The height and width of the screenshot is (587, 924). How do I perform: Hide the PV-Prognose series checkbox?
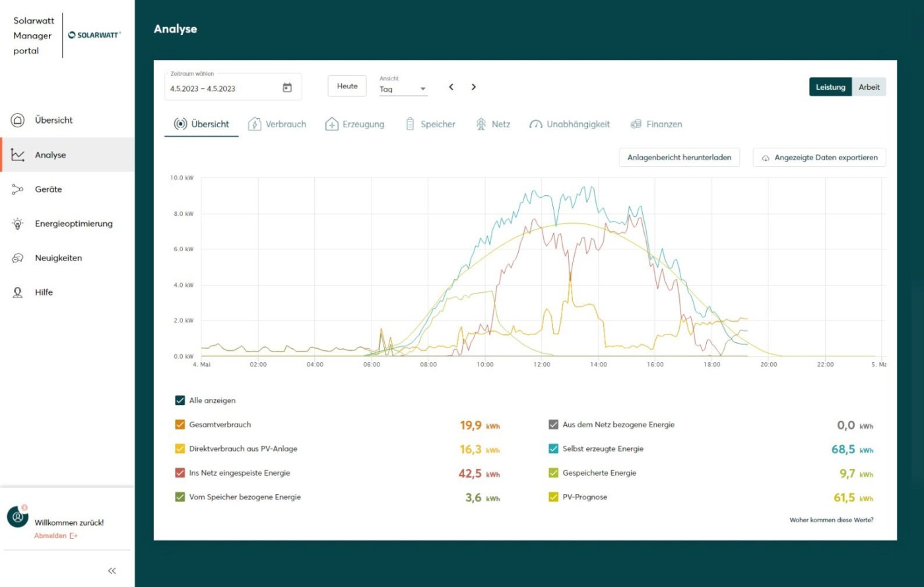point(554,497)
